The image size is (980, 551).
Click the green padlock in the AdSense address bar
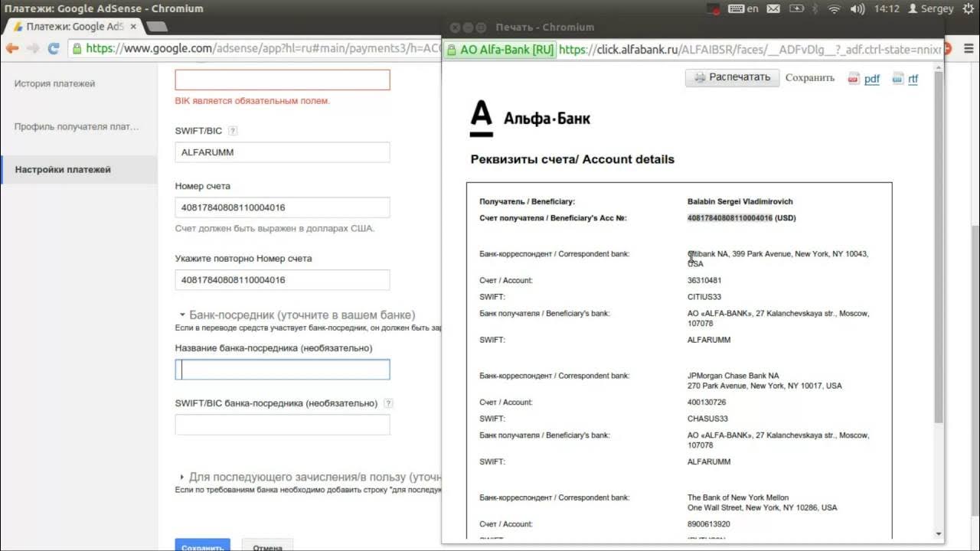77,48
